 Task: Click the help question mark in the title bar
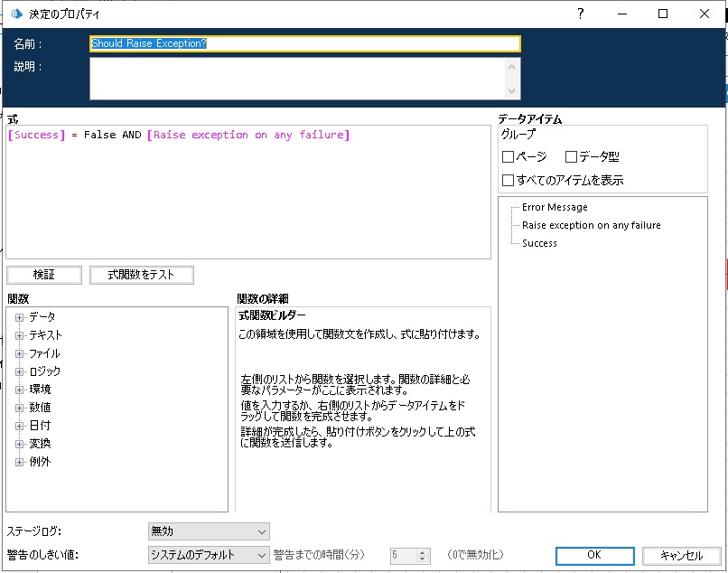(x=580, y=14)
